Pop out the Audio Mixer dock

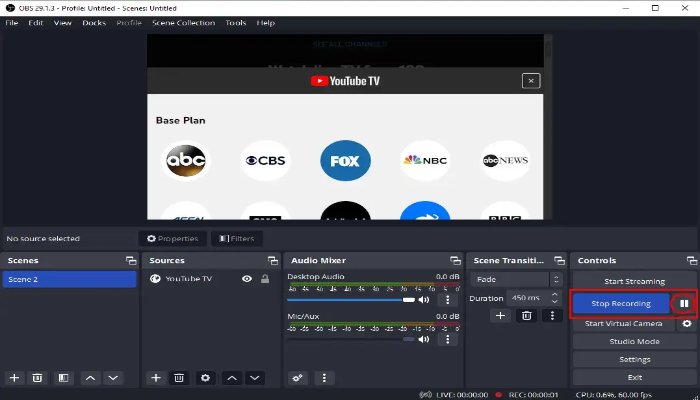tap(455, 261)
